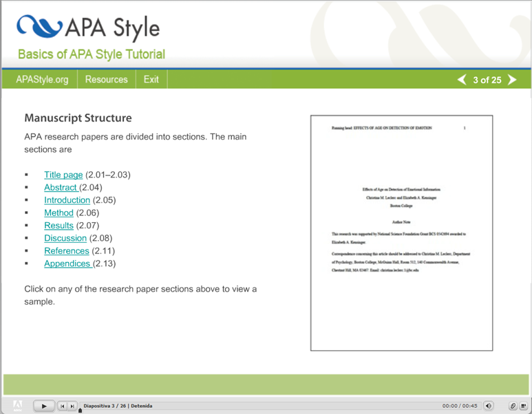The image size is (532, 414).
Task: Open the Appendices sample link
Action: pyautogui.click(x=67, y=263)
